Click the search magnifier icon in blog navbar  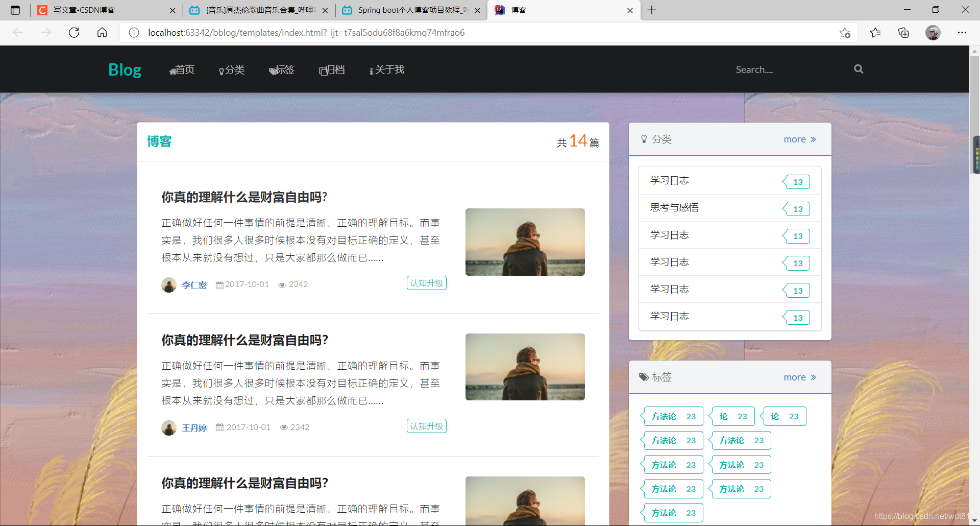(859, 69)
